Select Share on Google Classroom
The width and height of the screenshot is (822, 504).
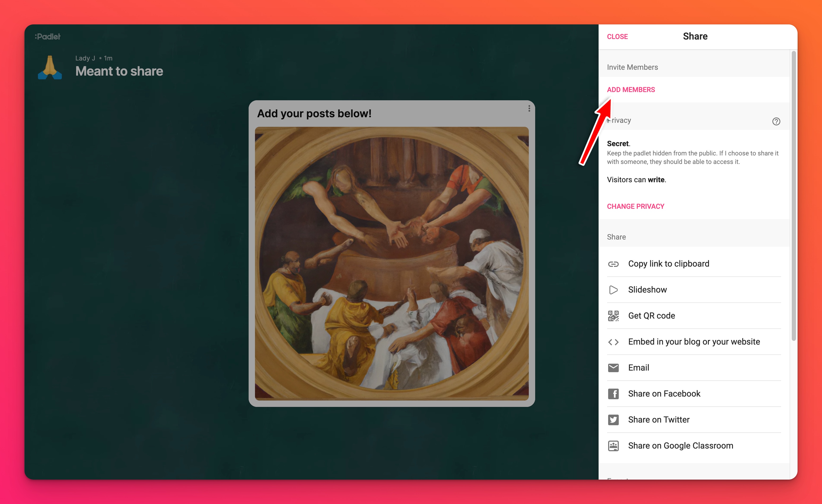pos(694,446)
